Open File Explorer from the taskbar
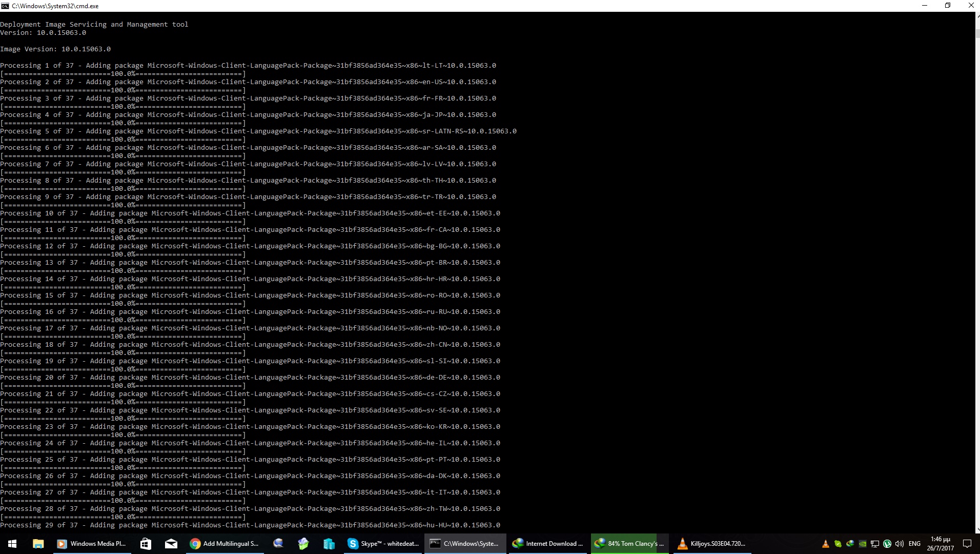980x554 pixels. [x=38, y=544]
